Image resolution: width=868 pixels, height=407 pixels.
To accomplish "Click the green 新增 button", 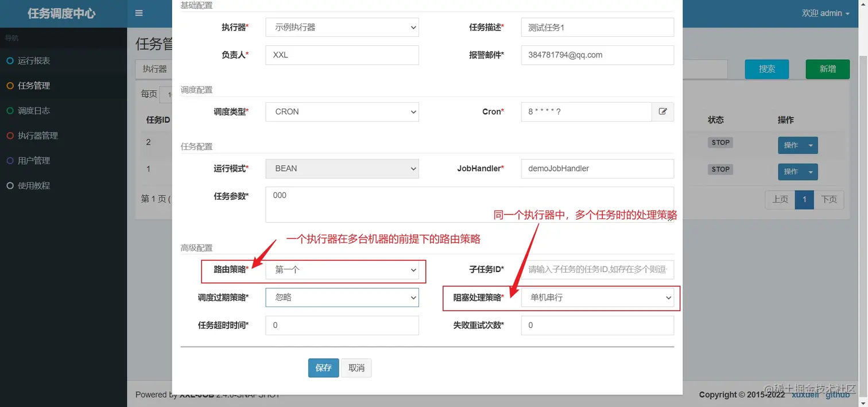I will [828, 69].
